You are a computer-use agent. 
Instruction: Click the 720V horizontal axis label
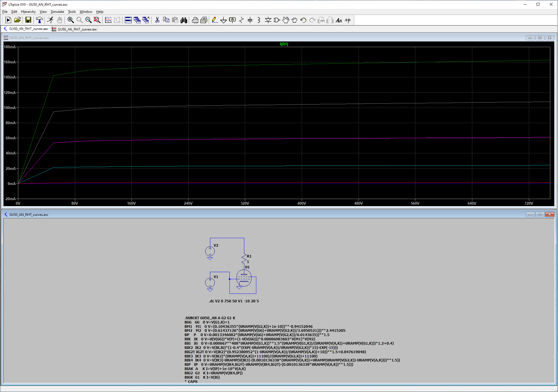pos(529,203)
